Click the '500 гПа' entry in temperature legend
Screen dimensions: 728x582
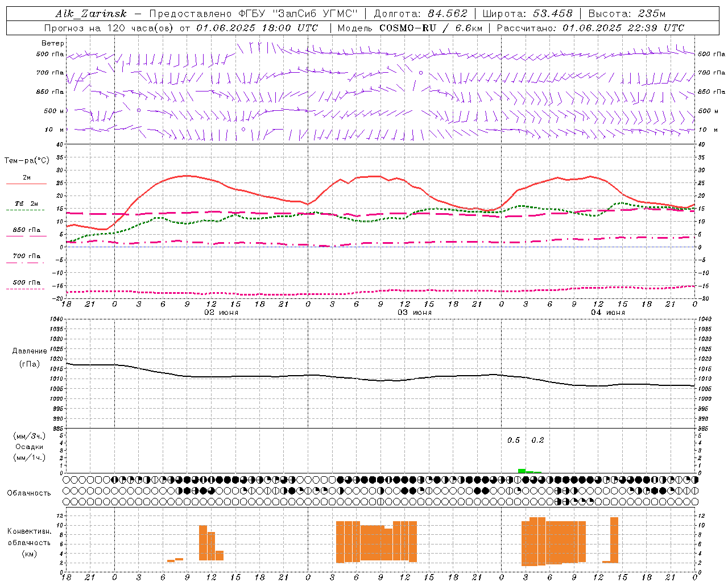27,282
